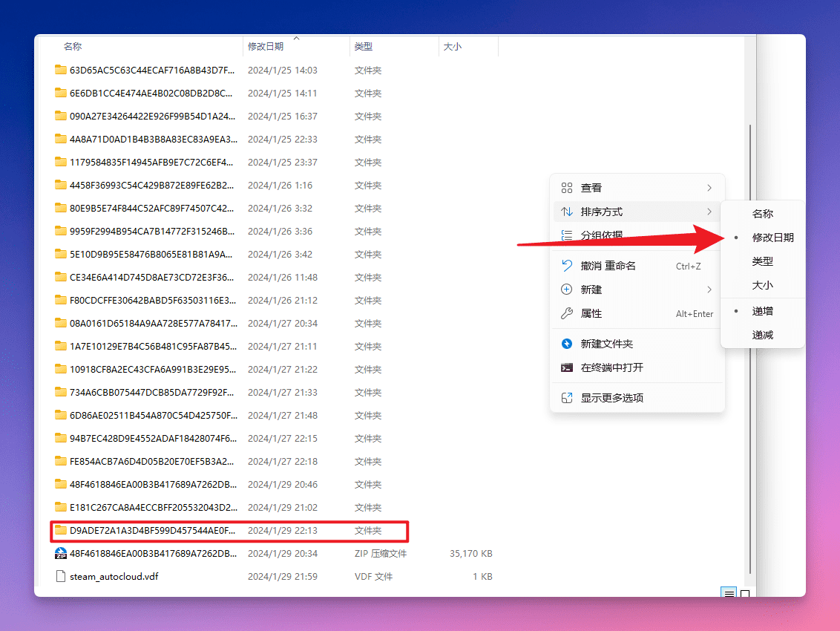
Task: Choose 递减 descending order
Action: click(762, 335)
